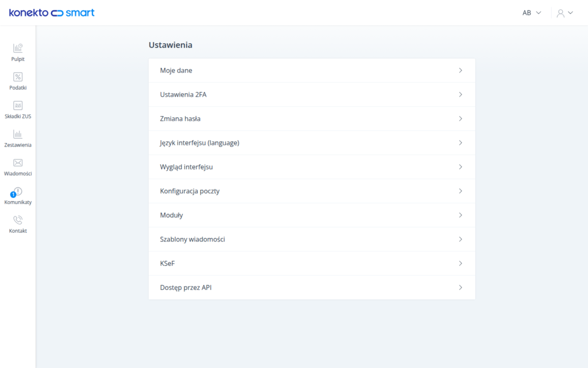Image resolution: width=588 pixels, height=368 pixels.
Task: Open the user profile dropdown
Action: (x=565, y=13)
